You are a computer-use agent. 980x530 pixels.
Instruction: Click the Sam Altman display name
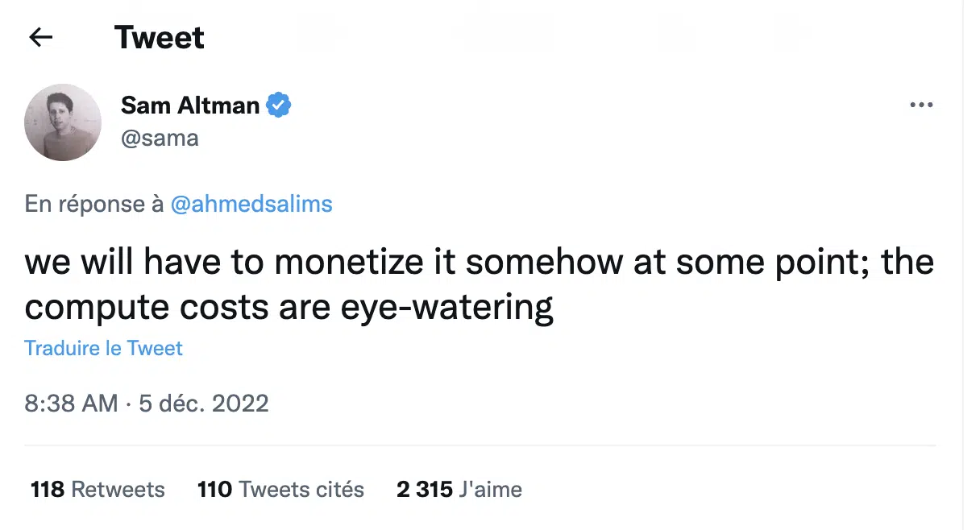190,106
